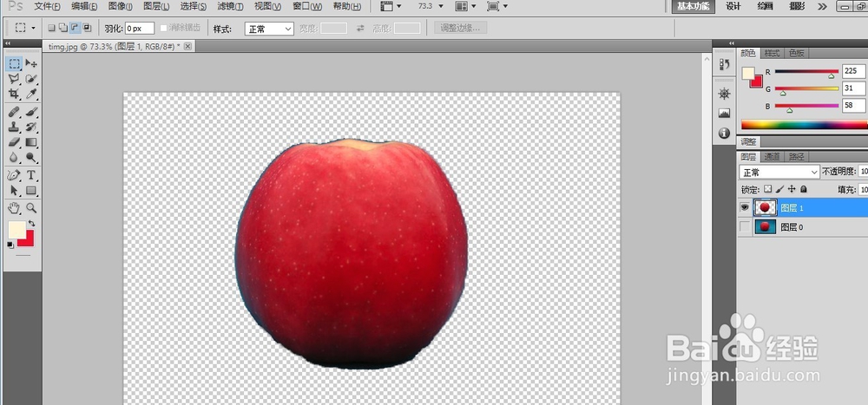Show 图层 0 visibility box
Viewport: 868px width, 405px height.
coord(745,227)
